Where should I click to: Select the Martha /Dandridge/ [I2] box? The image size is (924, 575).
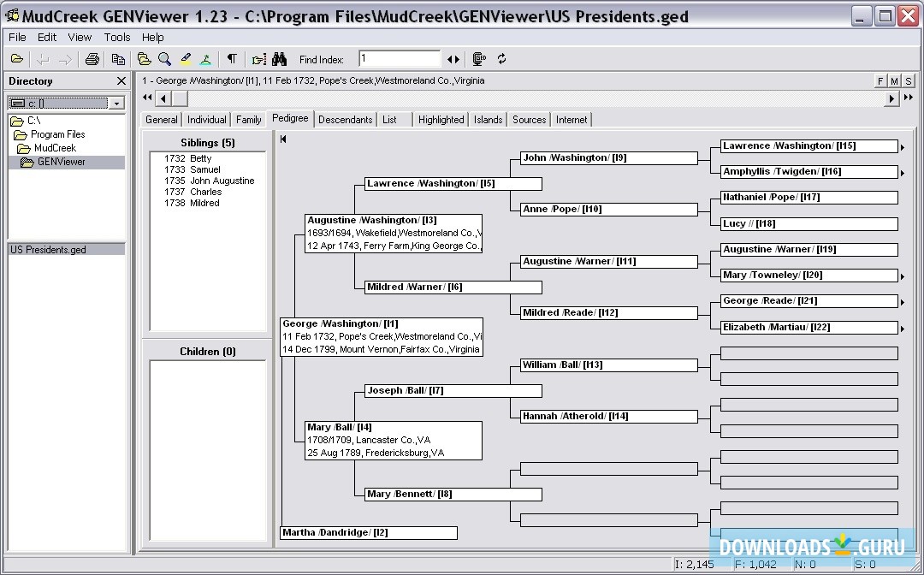(x=369, y=532)
